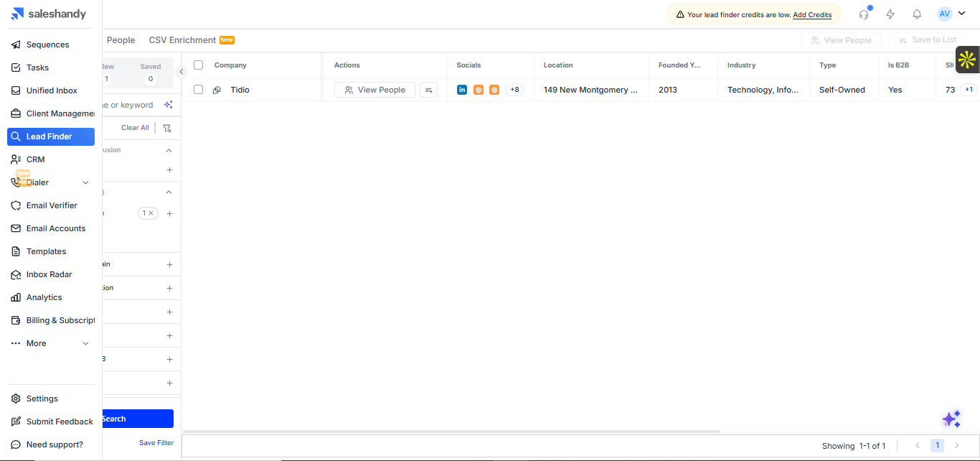The image size is (980, 461).
Task: Click the '149 New Montgomery' location cell
Action: [x=590, y=90]
